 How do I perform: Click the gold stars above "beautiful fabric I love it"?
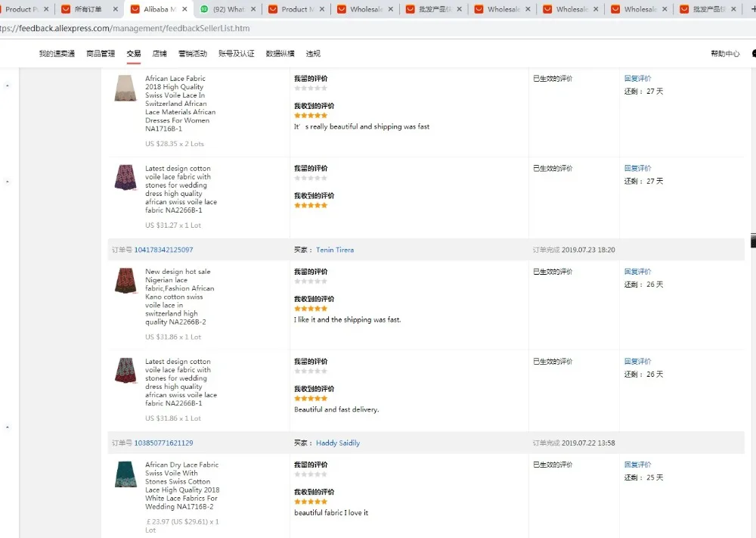311,502
